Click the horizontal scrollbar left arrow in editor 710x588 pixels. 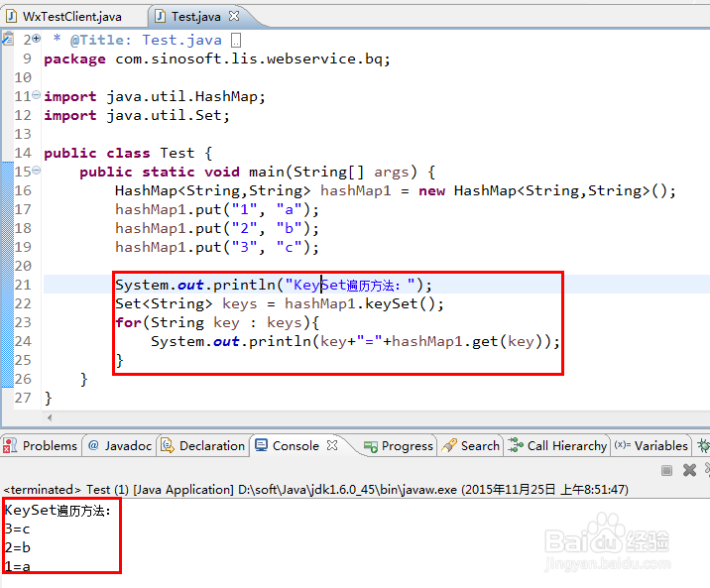pyautogui.click(x=50, y=417)
